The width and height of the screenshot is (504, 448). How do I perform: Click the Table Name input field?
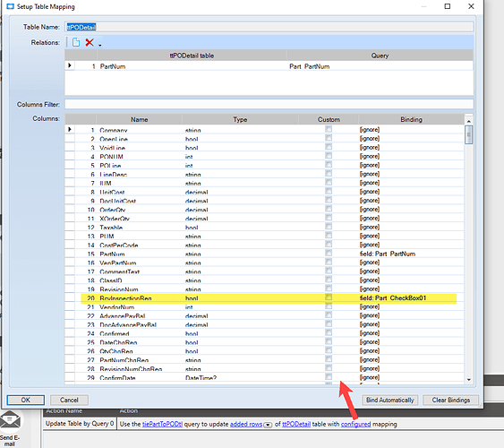point(269,27)
